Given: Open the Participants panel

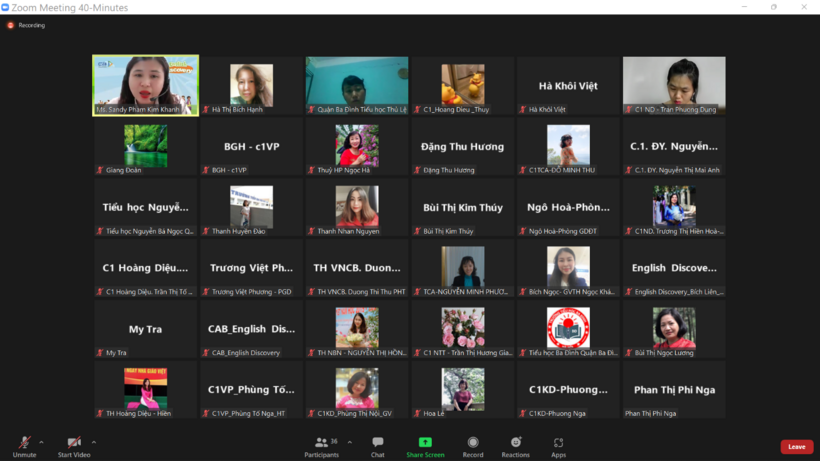Looking at the screenshot, I should pos(322,445).
